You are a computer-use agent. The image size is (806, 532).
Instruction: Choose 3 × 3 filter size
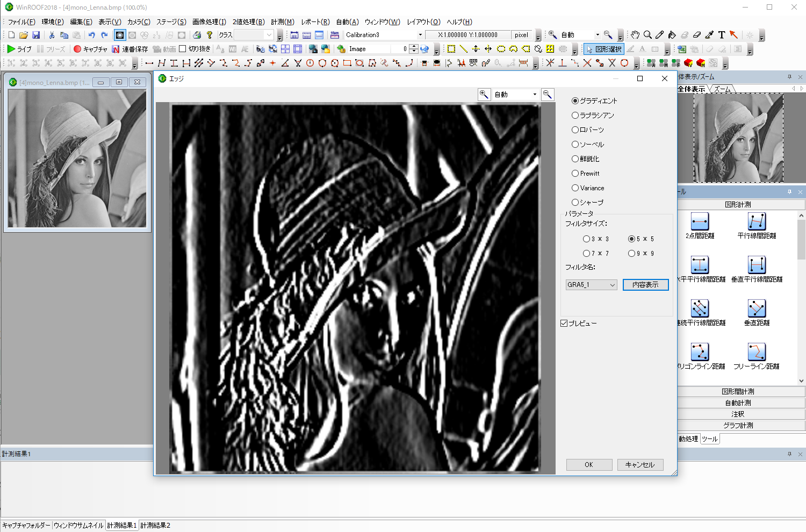click(x=586, y=239)
